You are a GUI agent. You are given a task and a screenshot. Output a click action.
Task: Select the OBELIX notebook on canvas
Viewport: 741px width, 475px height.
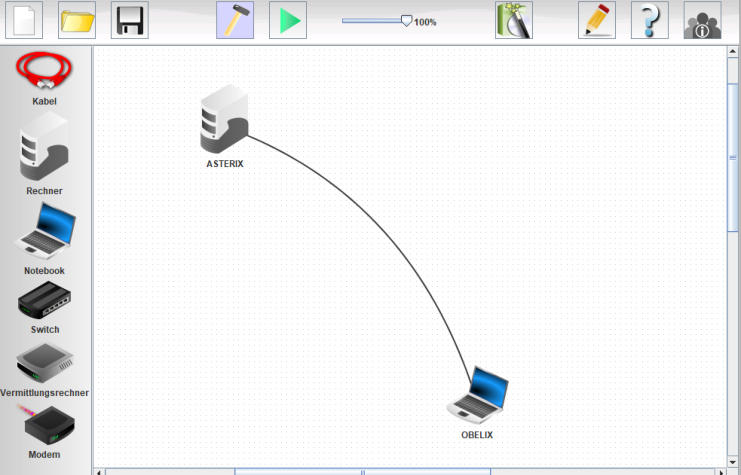(478, 395)
